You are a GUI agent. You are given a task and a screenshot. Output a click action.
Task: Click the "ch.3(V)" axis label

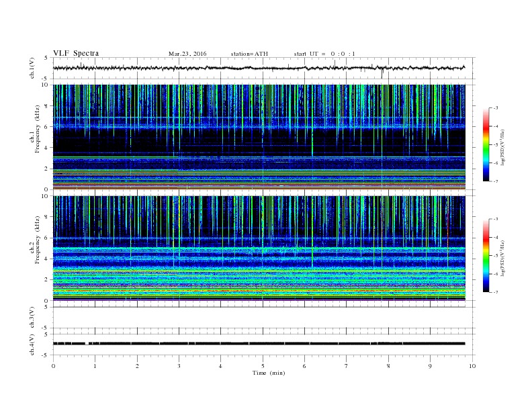(32, 318)
